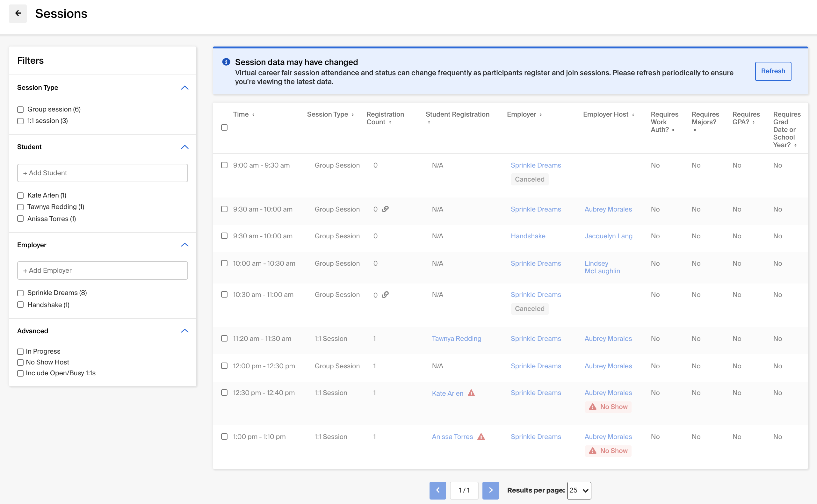Click the Refresh button
817x504 pixels.
[x=773, y=71]
